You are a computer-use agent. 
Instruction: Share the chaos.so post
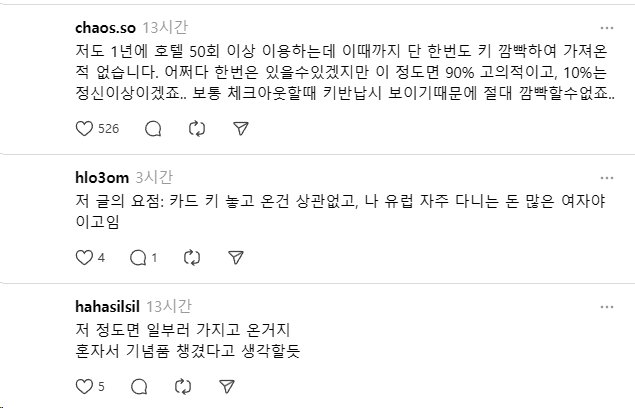pyautogui.click(x=240, y=129)
